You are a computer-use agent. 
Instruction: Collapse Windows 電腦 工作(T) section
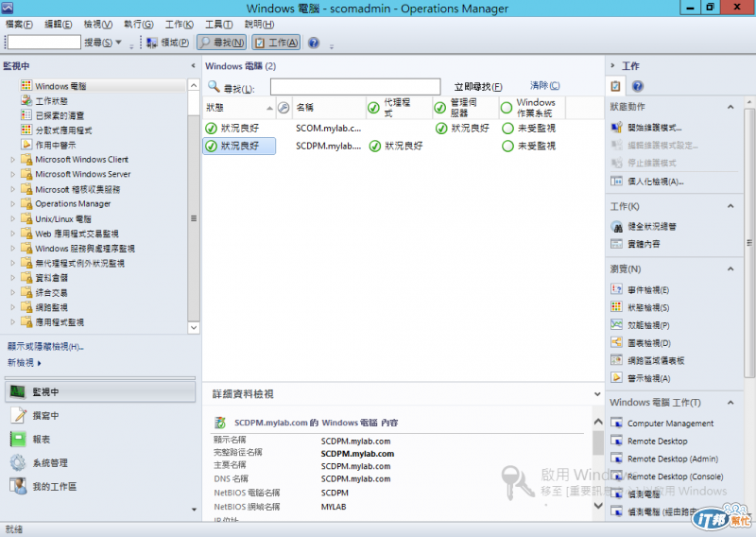(x=730, y=403)
